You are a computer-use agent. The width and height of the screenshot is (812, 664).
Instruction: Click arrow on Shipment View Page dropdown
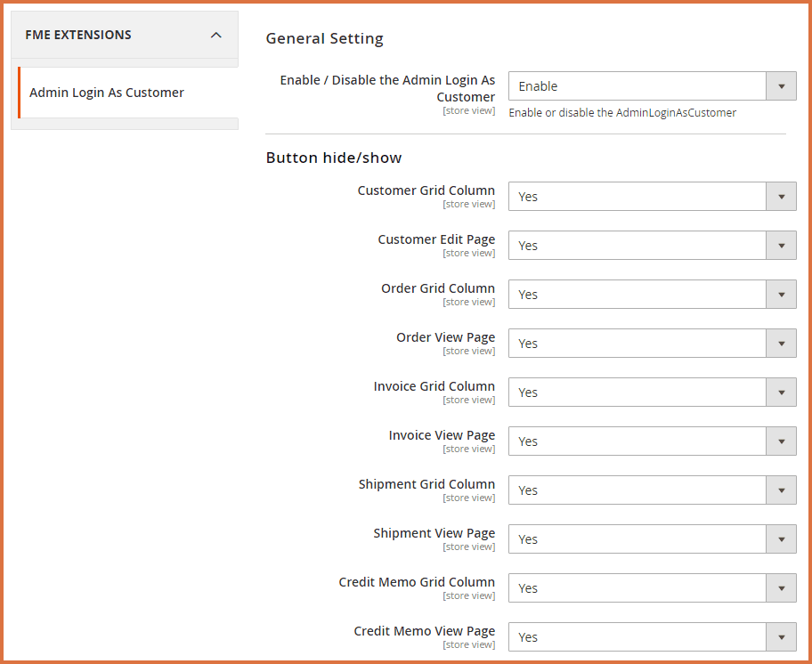[x=781, y=539]
